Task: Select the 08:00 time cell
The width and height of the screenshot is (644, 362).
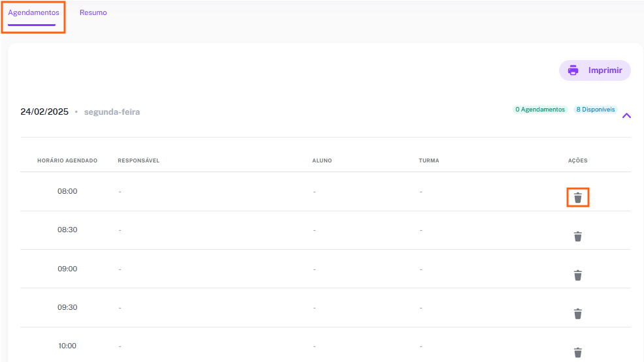Action: pos(67,191)
